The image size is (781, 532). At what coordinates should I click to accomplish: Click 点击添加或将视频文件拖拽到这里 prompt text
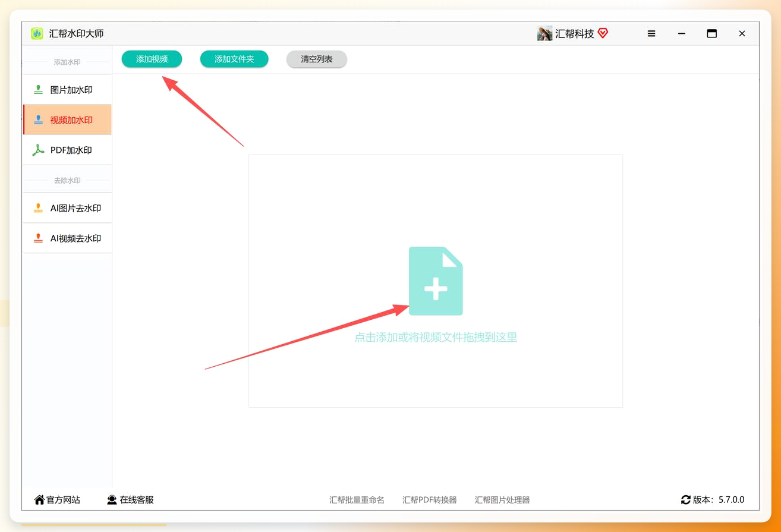(436, 337)
